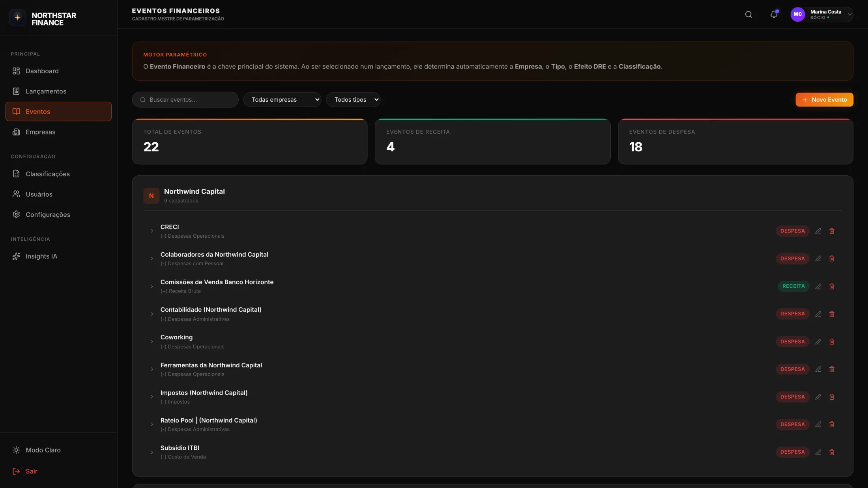Viewport: 868px width, 488px height.
Task: Go to Lançamentos in sidebar
Action: pyautogui.click(x=46, y=91)
